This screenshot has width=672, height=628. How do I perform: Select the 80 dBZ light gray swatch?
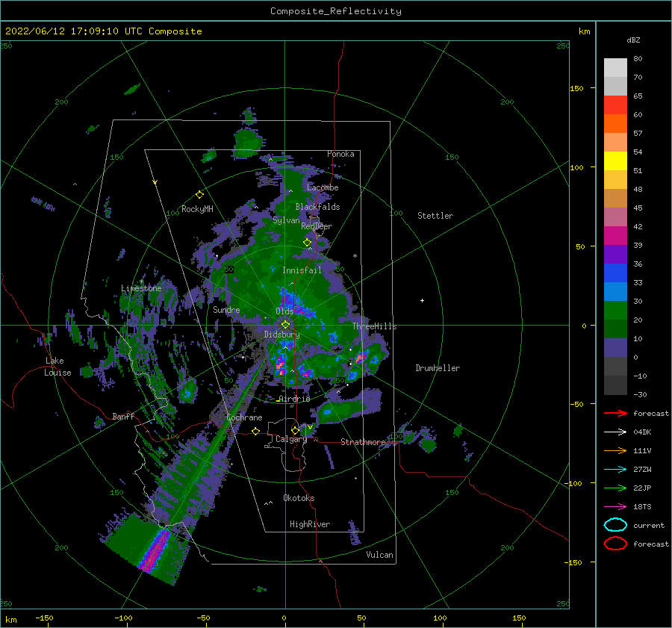tap(615, 67)
